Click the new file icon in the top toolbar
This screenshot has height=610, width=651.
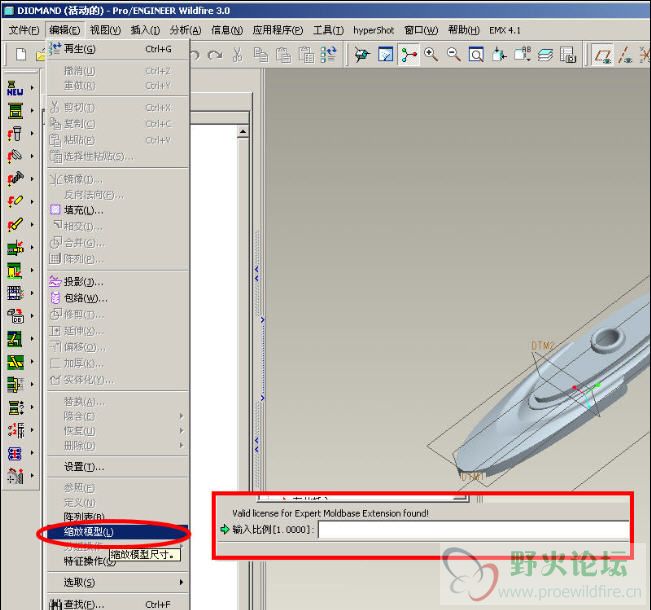point(21,54)
